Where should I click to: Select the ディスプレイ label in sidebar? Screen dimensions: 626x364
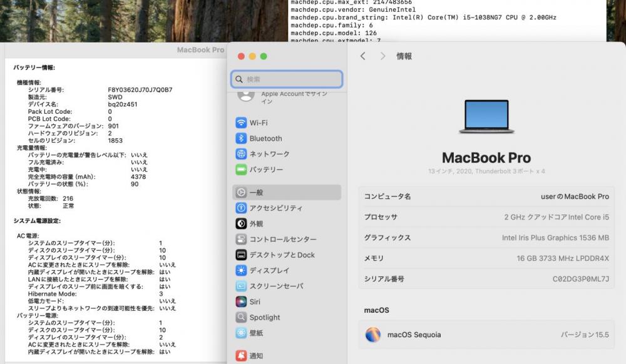[269, 270]
